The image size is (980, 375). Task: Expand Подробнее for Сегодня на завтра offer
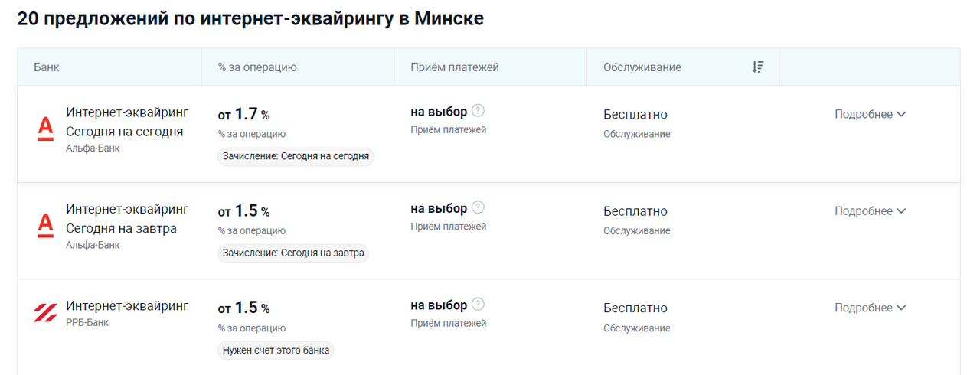tap(870, 211)
